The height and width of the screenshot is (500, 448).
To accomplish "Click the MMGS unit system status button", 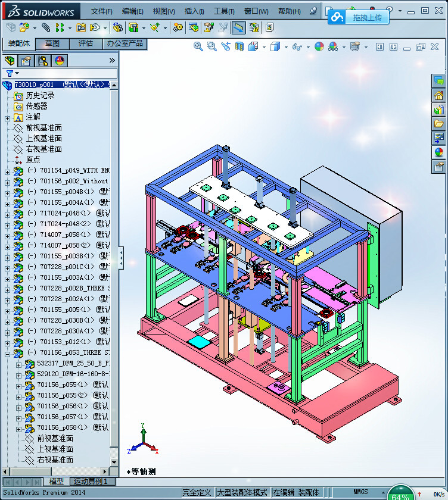I will 360,492.
